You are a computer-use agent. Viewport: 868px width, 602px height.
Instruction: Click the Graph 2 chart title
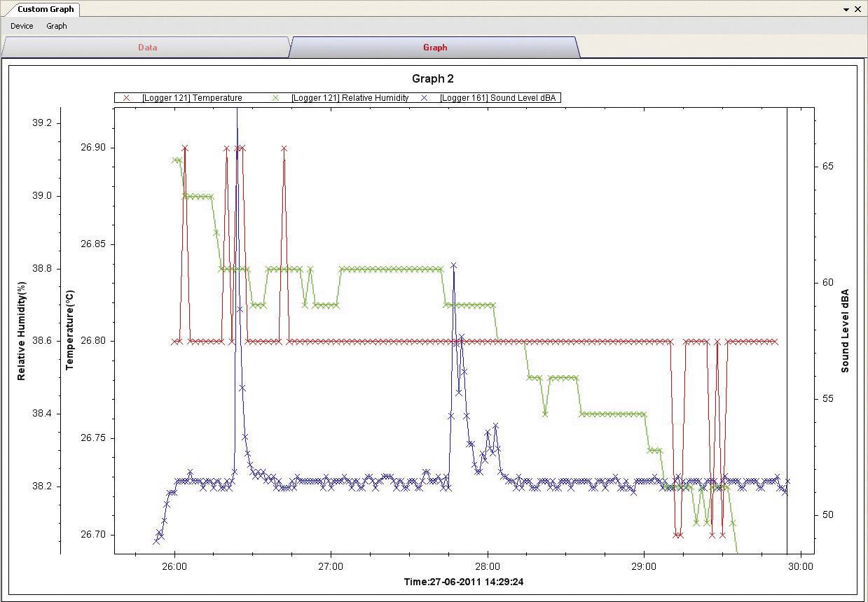pyautogui.click(x=432, y=78)
